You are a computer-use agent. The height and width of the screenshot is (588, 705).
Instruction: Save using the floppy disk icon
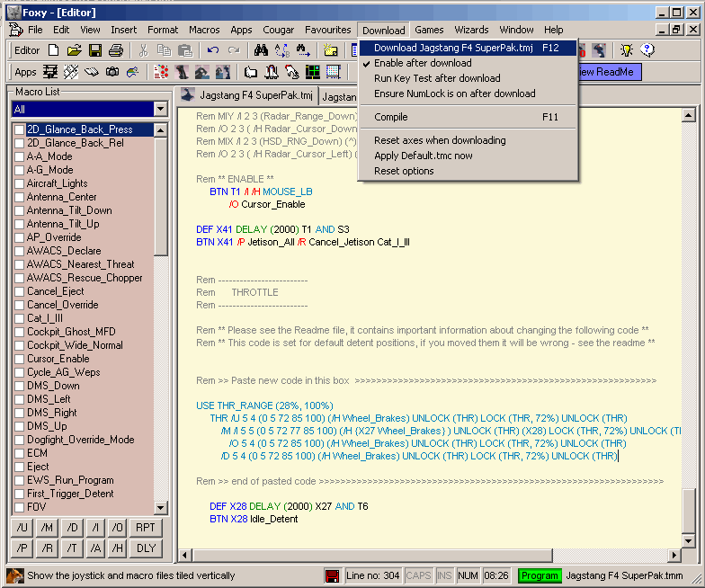pyautogui.click(x=94, y=50)
